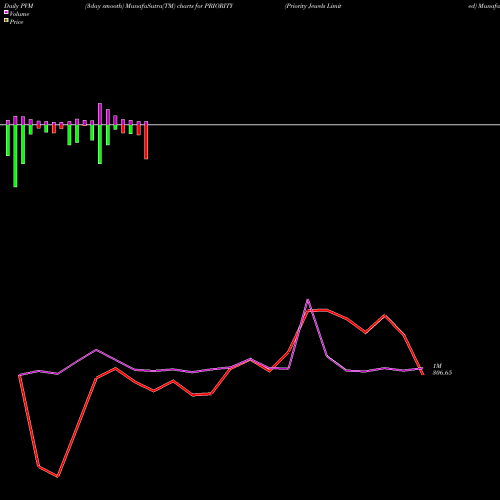Click the Price legend color swatch
Image resolution: width=500 pixels, height=500 pixels.
pos(6,21)
